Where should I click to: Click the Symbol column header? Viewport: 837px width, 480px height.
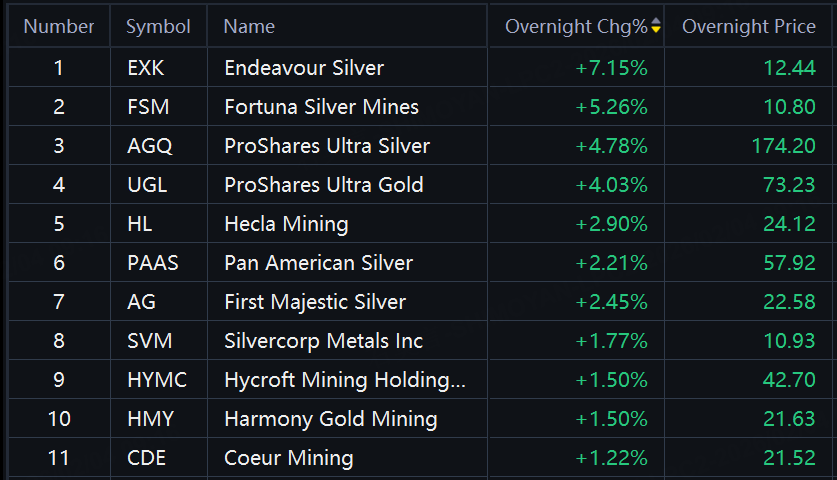click(158, 27)
